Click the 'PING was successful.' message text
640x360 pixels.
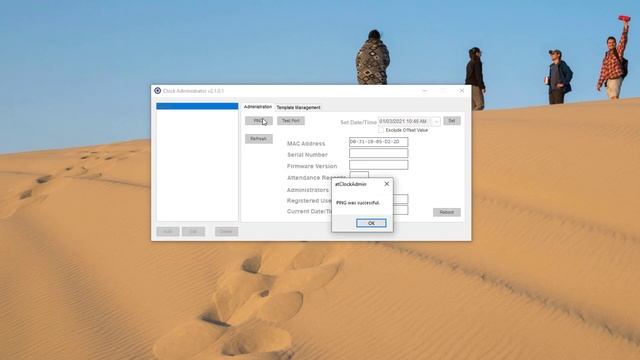[358, 203]
